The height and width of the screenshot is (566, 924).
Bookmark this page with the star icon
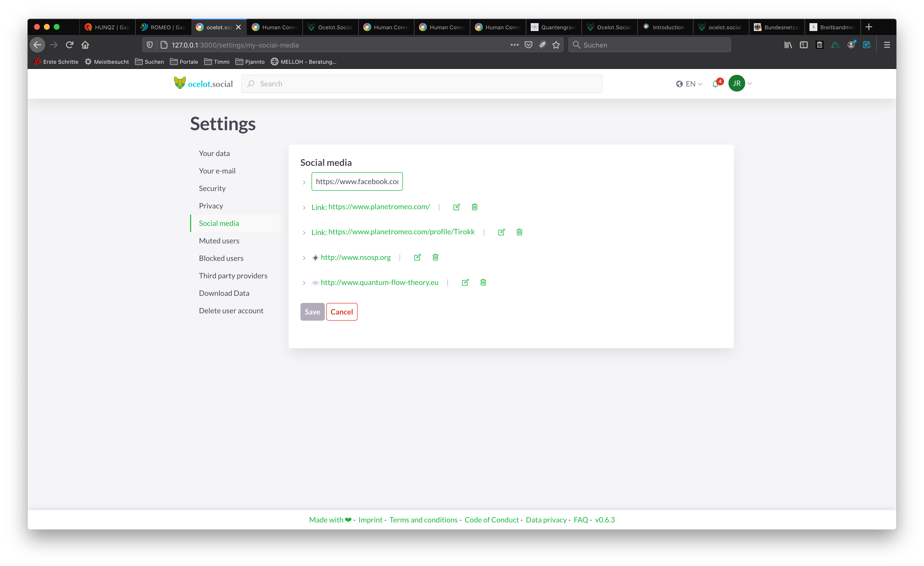[556, 45]
